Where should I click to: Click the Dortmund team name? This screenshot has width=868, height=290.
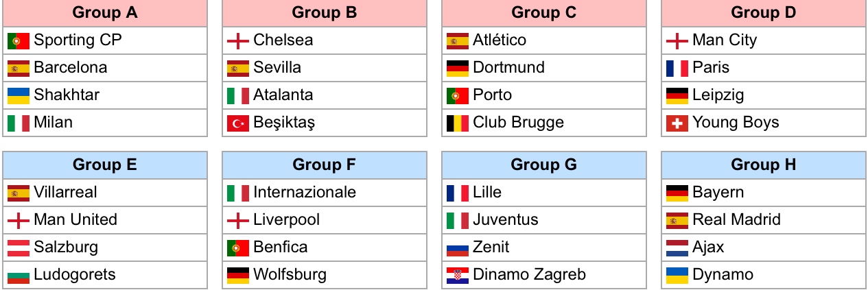[x=508, y=68]
